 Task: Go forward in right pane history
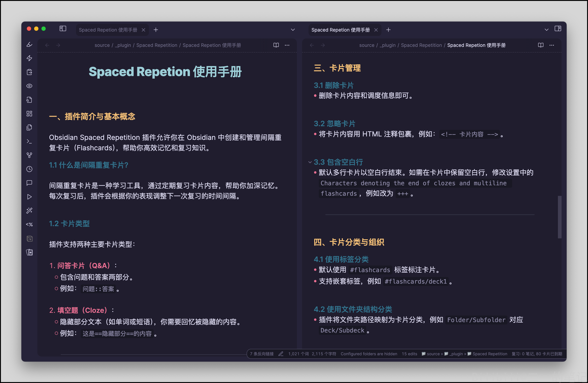coord(323,45)
